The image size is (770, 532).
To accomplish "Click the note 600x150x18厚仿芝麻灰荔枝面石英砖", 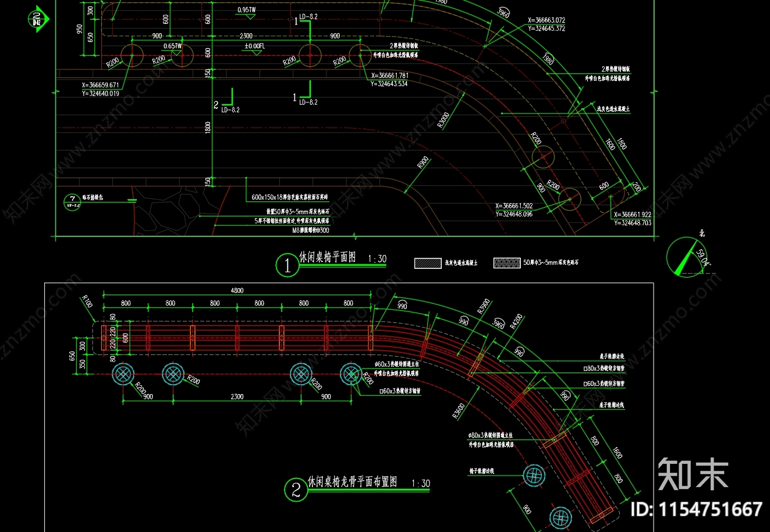I will click(x=290, y=197).
